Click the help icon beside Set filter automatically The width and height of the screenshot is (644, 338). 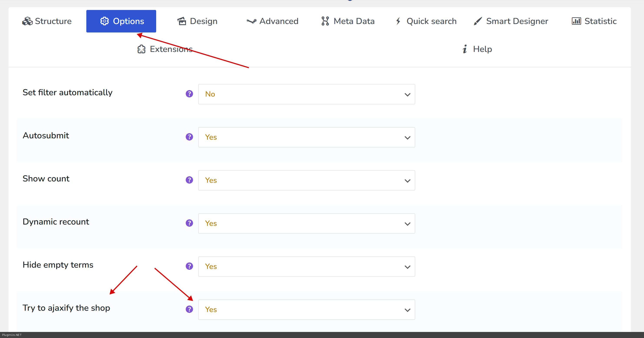click(189, 94)
